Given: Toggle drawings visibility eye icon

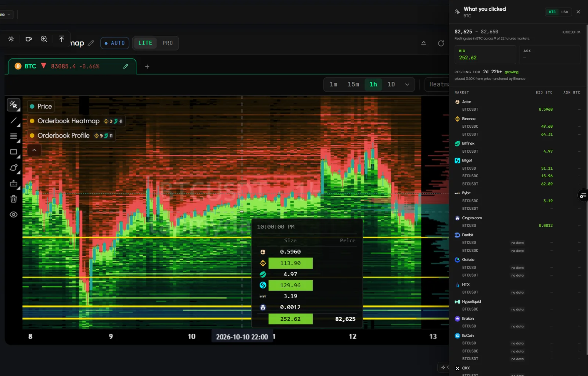Looking at the screenshot, I should 14,214.
